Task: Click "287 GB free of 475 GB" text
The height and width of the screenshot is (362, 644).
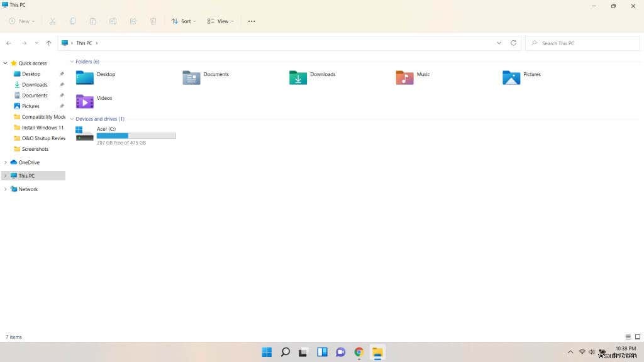Action: click(x=121, y=143)
